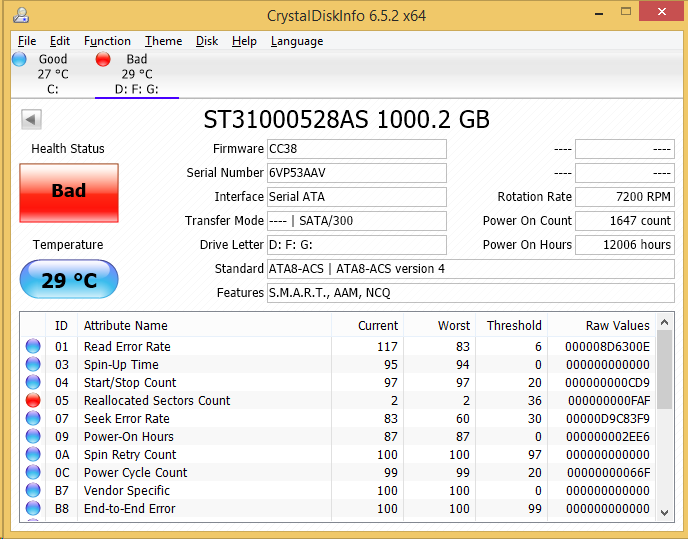
Task: Click the disk title ST31000528AS 1000.2 GB
Action: [346, 119]
